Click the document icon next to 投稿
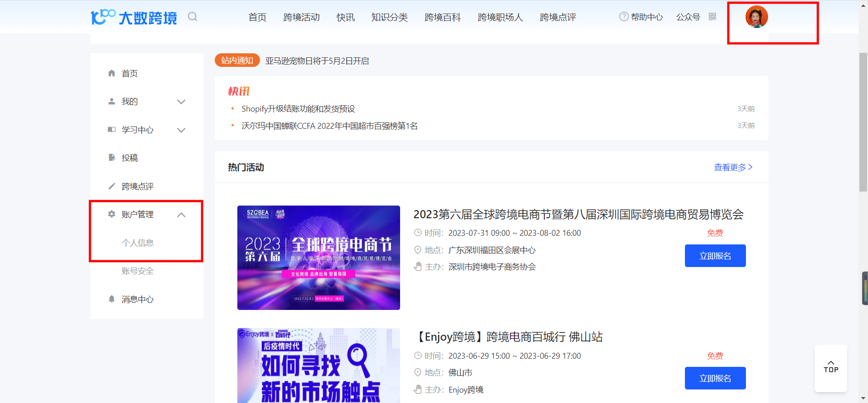The image size is (868, 403). click(x=112, y=158)
